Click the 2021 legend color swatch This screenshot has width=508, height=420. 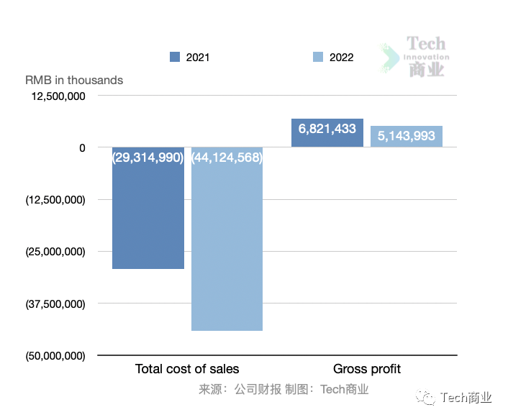pos(175,57)
